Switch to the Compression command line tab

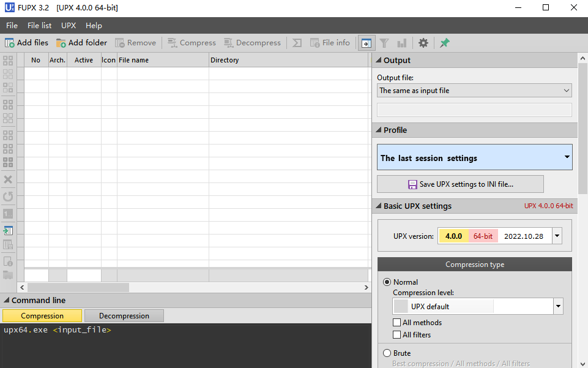42,316
